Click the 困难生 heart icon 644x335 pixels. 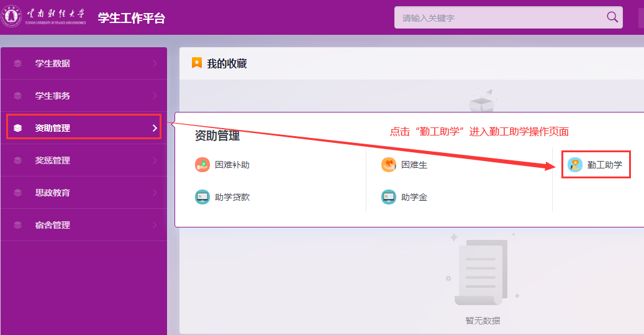coord(389,165)
